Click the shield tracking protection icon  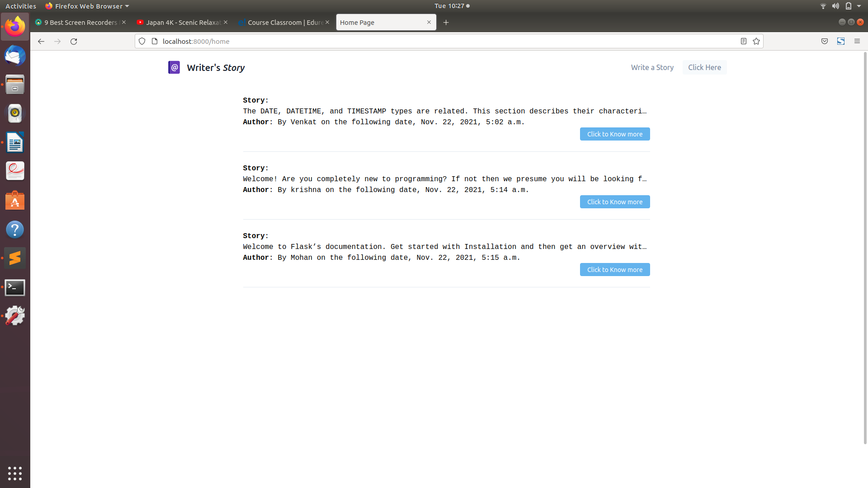pyautogui.click(x=142, y=41)
